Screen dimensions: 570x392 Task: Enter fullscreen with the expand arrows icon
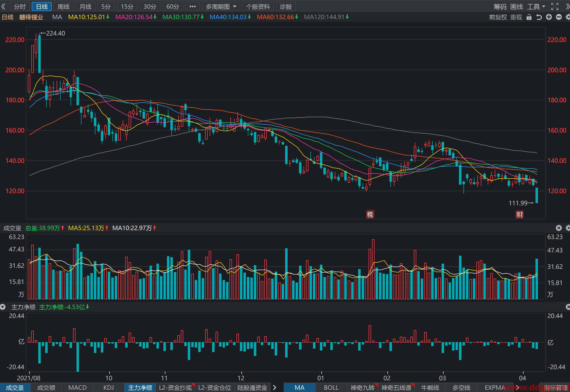click(x=555, y=7)
